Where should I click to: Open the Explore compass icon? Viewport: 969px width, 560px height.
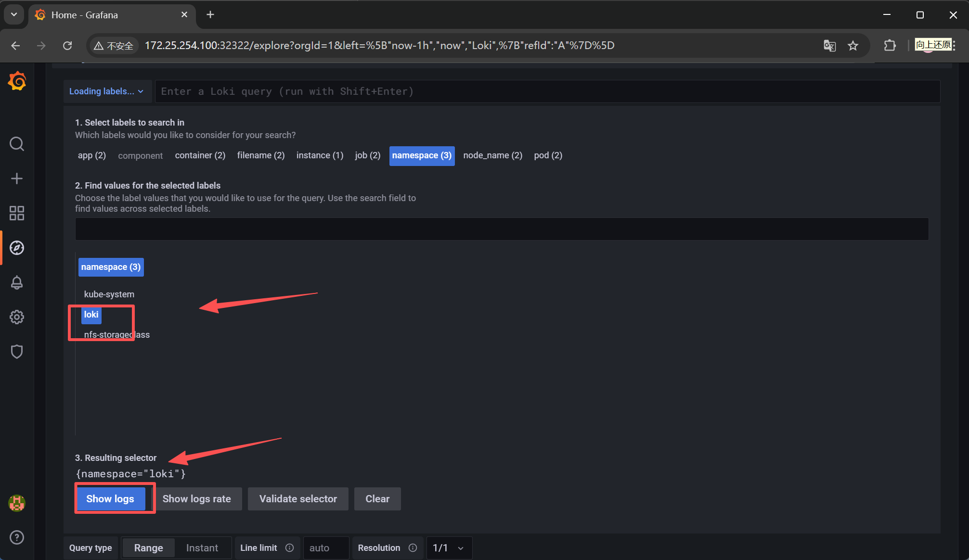click(x=17, y=248)
